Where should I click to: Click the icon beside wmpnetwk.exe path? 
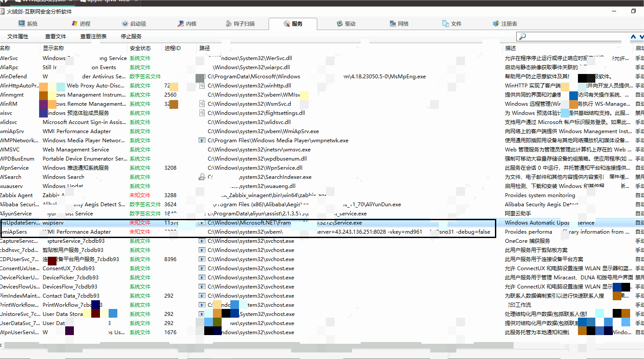click(202, 141)
